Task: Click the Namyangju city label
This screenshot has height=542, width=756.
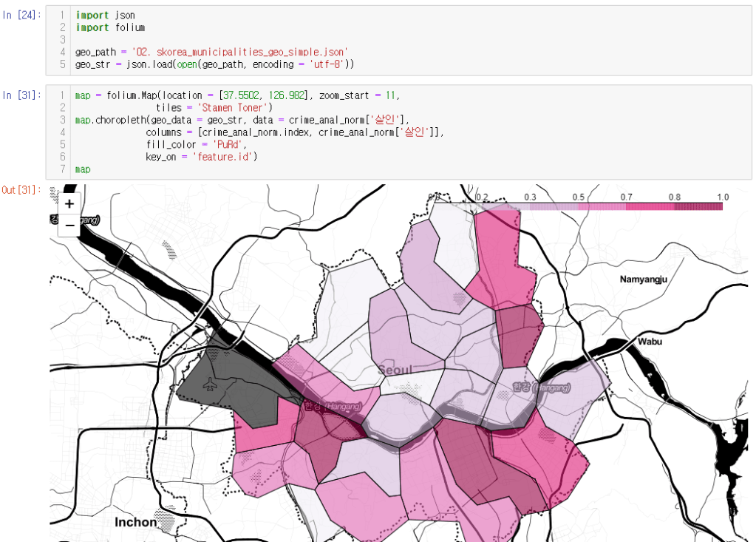Action: 643,279
